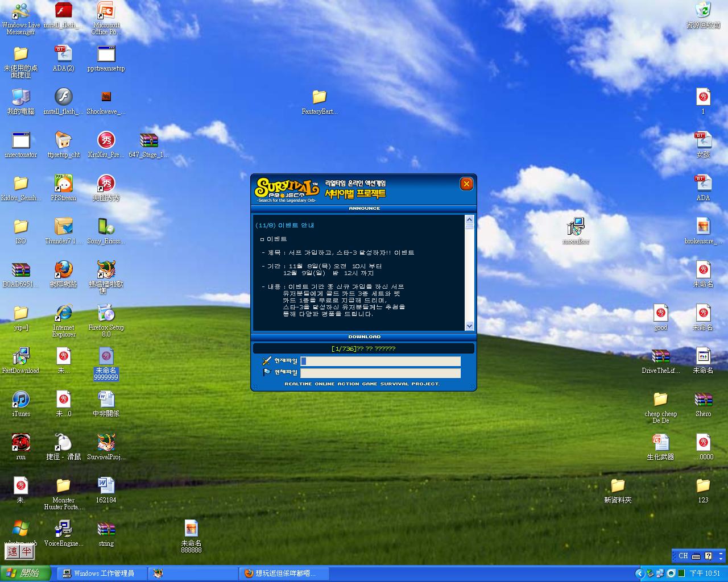Click the taskbar clock 下午 10:51
Viewport: 728px width, 582px height.
[705, 573]
